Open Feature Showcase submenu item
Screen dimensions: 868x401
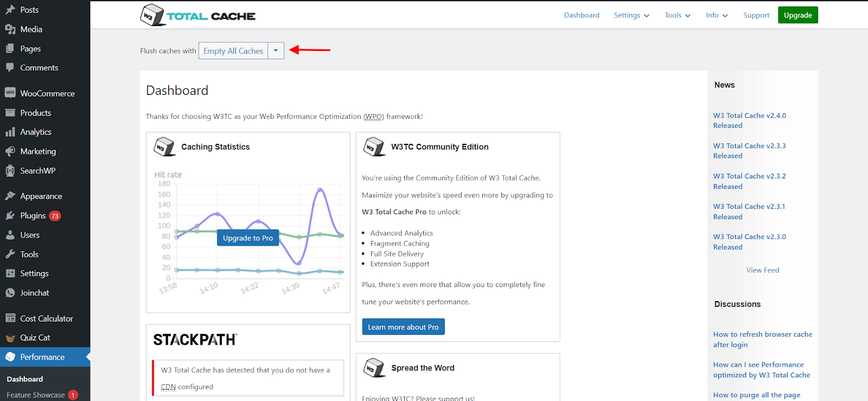pyautogui.click(x=36, y=395)
